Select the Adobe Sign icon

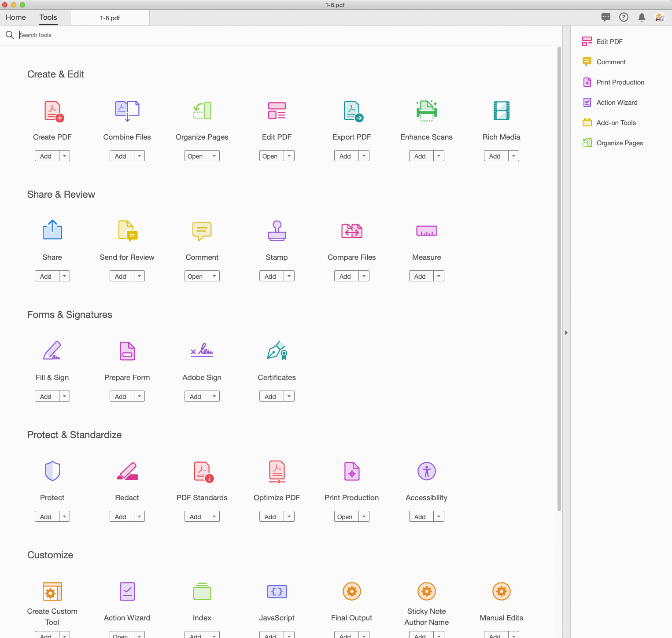coord(202,350)
